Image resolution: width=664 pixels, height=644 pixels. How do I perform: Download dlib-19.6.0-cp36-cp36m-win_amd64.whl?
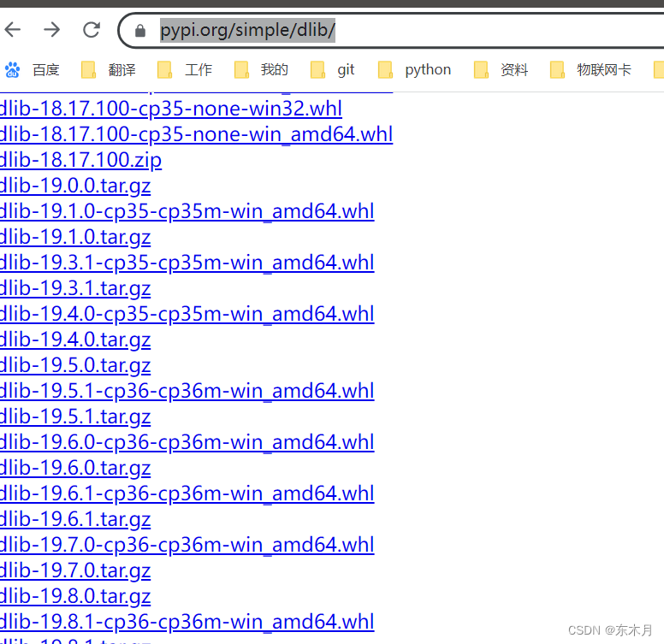(x=187, y=443)
